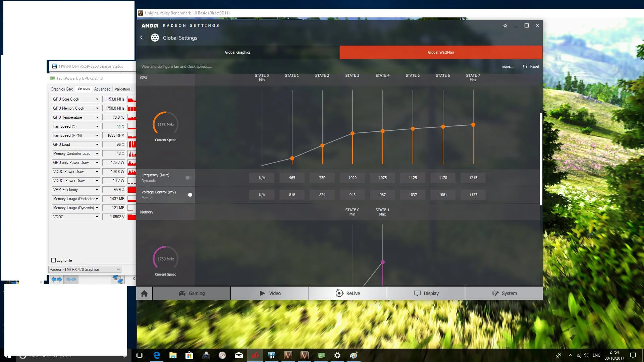Screen dimensions: 644x362
Task: Toggle Frequency (MHz) Dynamic switch
Action: click(x=189, y=178)
